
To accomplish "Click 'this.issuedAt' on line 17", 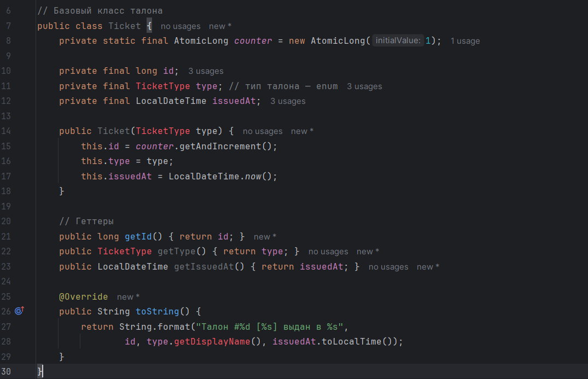I will point(117,176).
